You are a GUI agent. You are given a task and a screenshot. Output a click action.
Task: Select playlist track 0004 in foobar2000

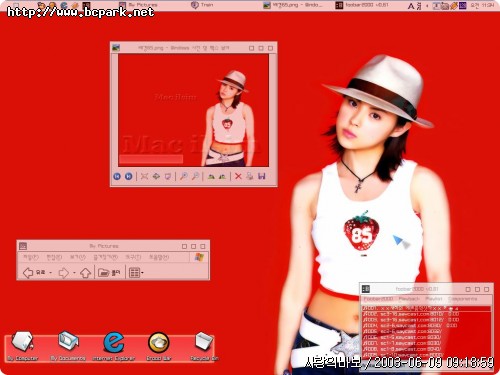point(427,326)
